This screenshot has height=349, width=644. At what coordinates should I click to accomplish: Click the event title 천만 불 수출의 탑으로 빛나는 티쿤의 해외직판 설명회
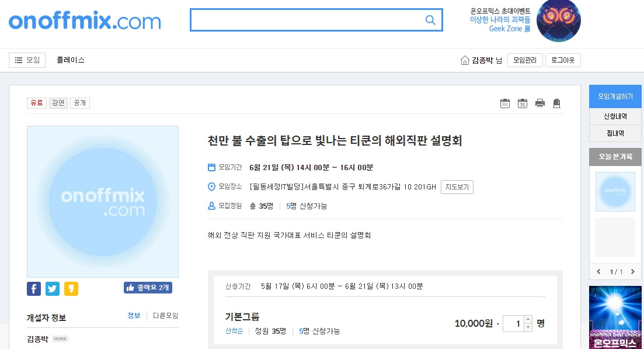[x=335, y=141]
